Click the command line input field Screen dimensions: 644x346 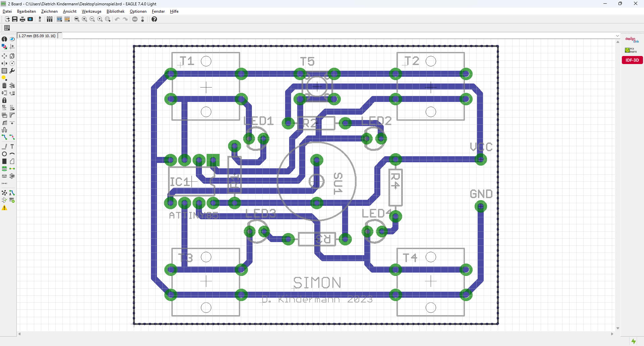click(x=338, y=36)
